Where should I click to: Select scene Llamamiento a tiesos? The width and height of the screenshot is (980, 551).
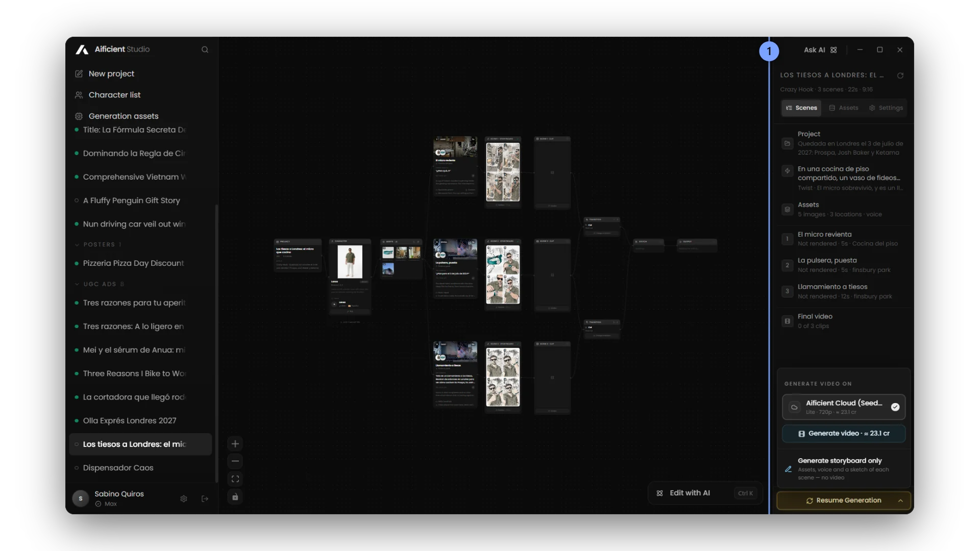point(844,291)
